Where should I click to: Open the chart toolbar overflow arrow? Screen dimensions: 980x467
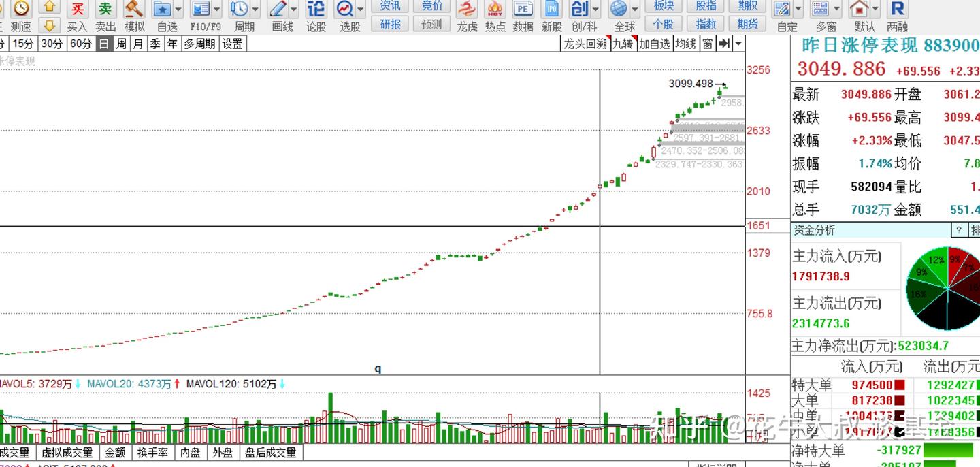tap(738, 44)
